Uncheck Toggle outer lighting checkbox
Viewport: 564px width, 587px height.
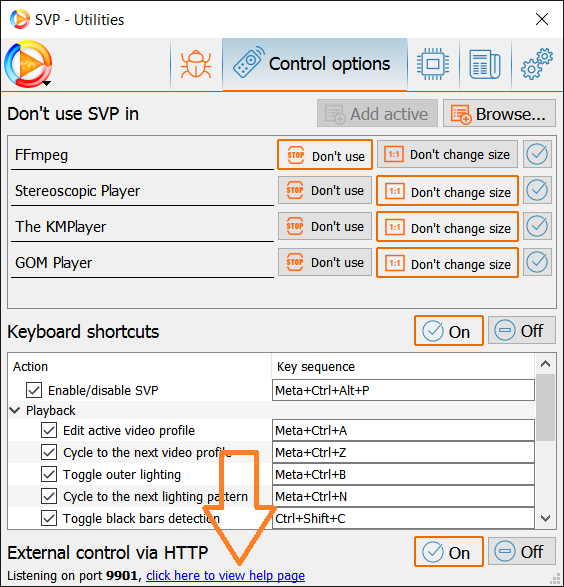[x=49, y=474]
